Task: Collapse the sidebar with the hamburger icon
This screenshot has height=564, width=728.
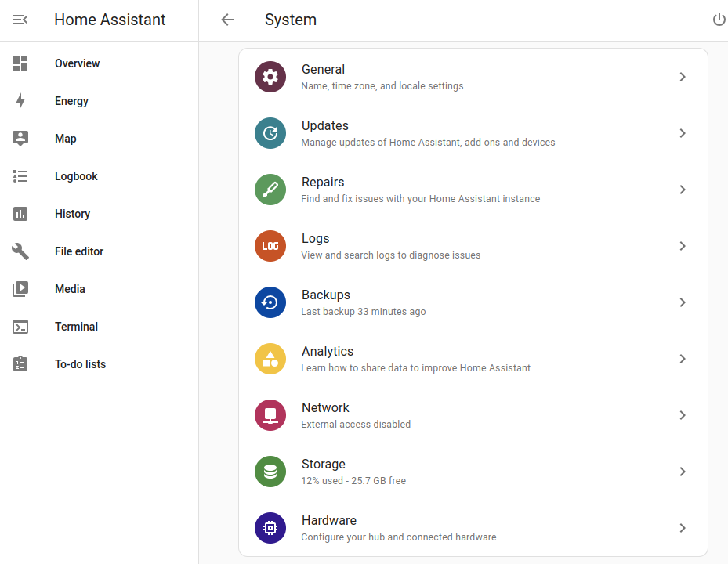Action: coord(20,20)
